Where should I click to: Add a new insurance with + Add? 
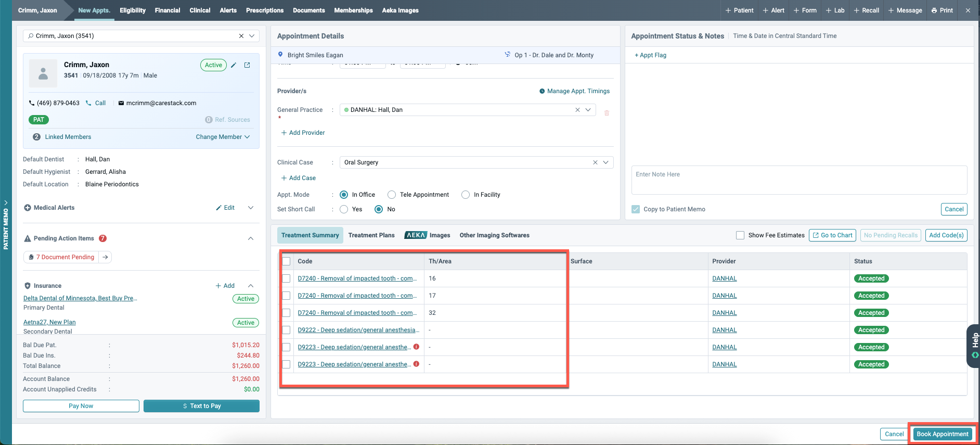click(x=225, y=286)
